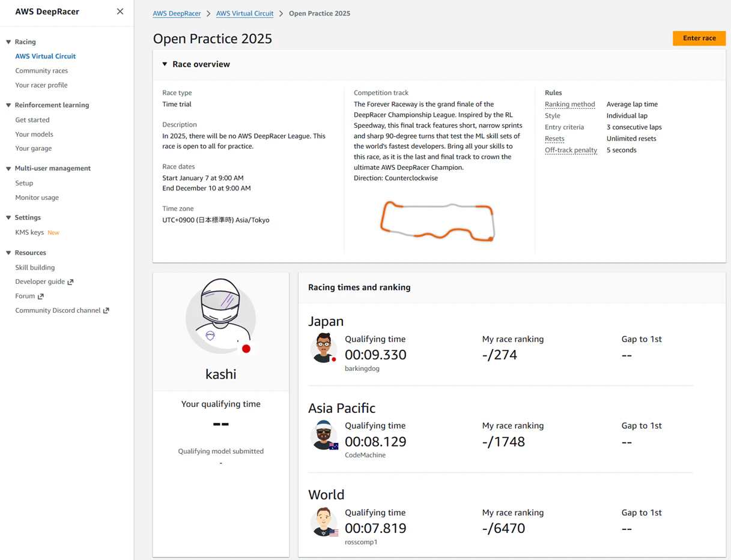Open AWS Virtual Circuit in sidebar
This screenshot has height=560, width=731.
46,56
